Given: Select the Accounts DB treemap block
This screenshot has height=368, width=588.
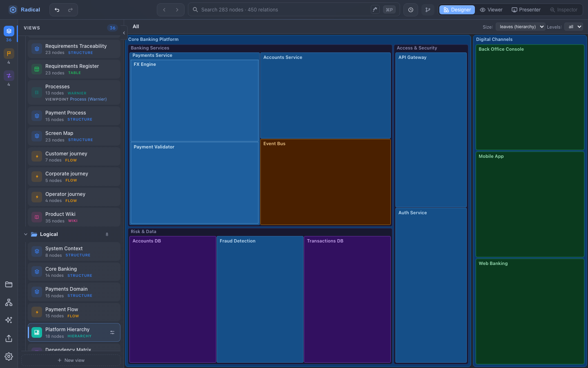Looking at the screenshot, I should coord(173,299).
